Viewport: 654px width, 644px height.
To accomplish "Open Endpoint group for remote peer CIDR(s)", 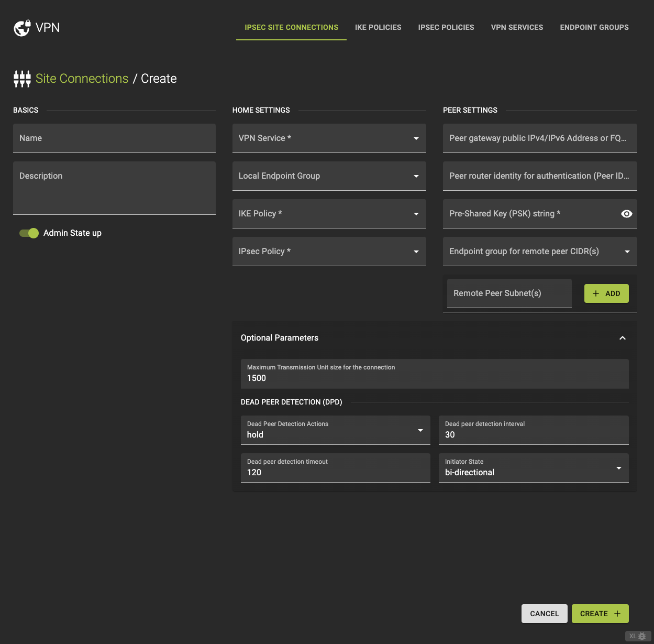I will tap(540, 252).
